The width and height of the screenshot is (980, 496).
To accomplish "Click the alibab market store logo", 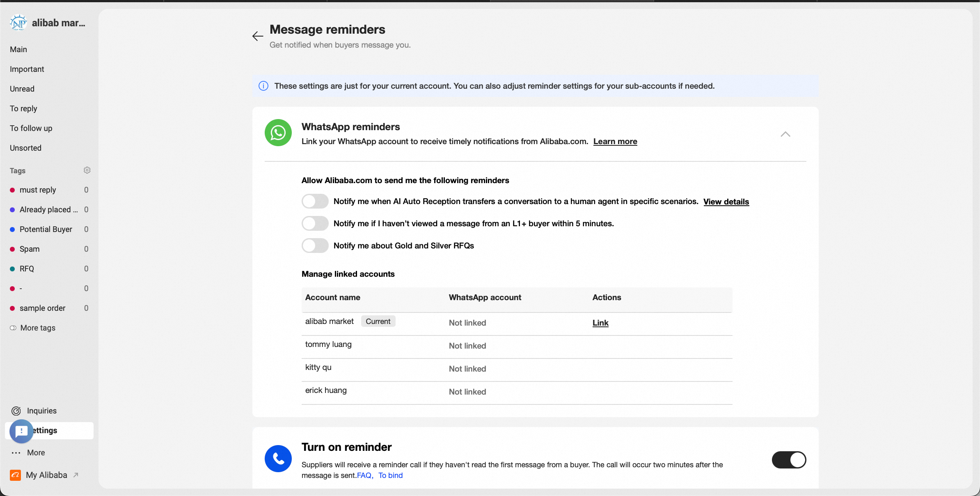I will pyautogui.click(x=18, y=23).
